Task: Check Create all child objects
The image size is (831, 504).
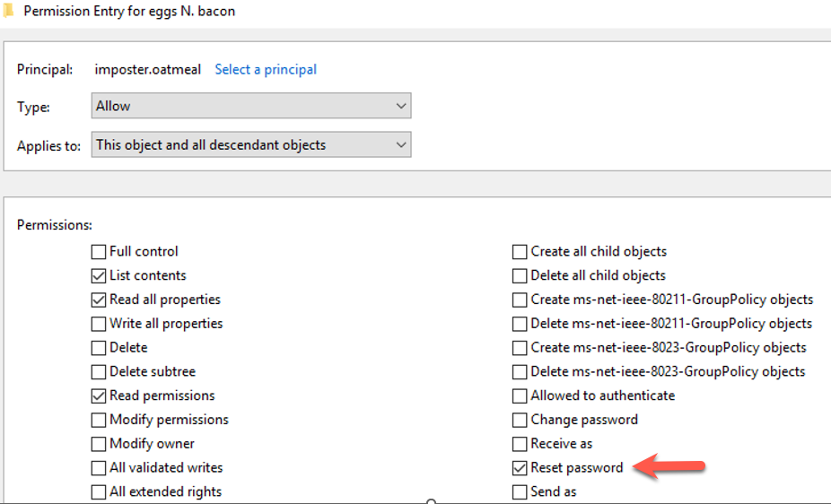Action: tap(520, 252)
